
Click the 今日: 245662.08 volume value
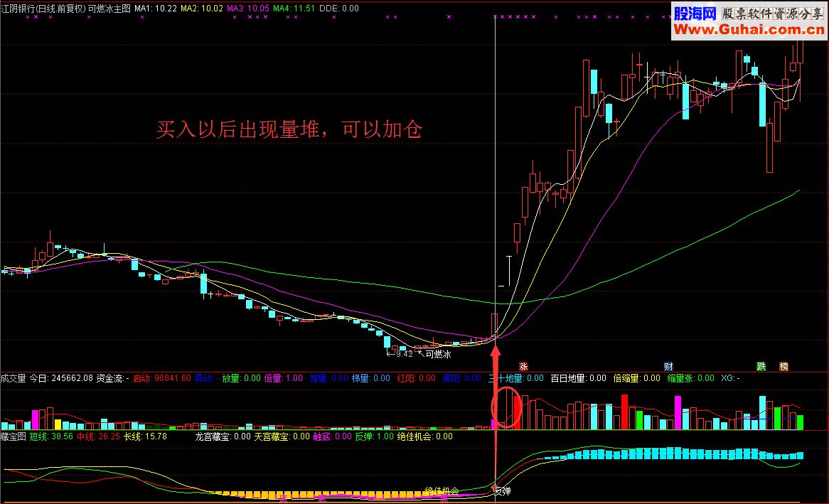[x=61, y=378]
